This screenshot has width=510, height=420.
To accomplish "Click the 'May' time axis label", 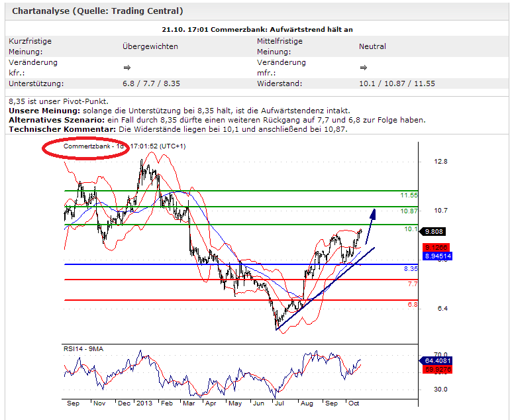I will pos(235,403).
